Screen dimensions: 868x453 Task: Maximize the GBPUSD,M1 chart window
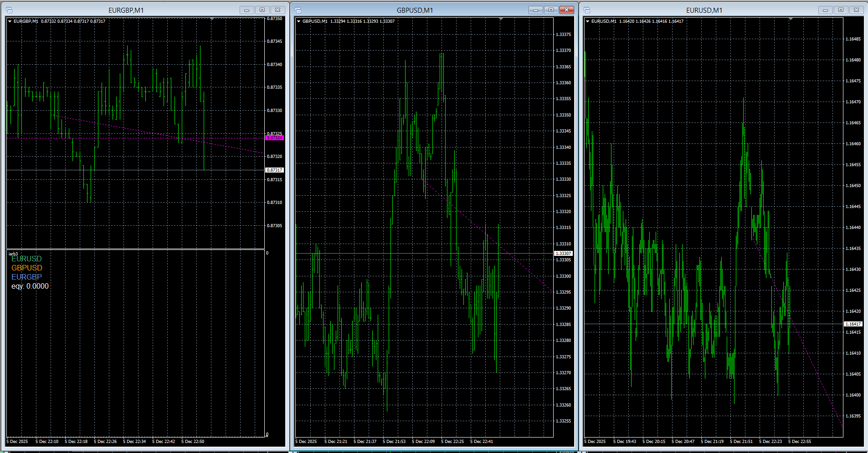551,10
